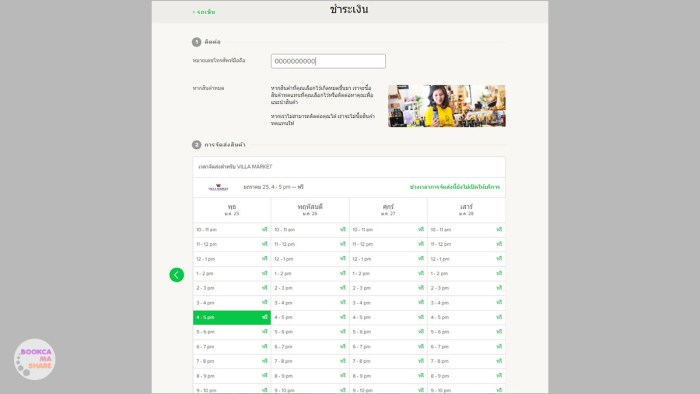Viewport: 700px width, 394px height.
Task: Book Saturday (เสาร์) 5-6 pm slot
Action: tap(466, 332)
